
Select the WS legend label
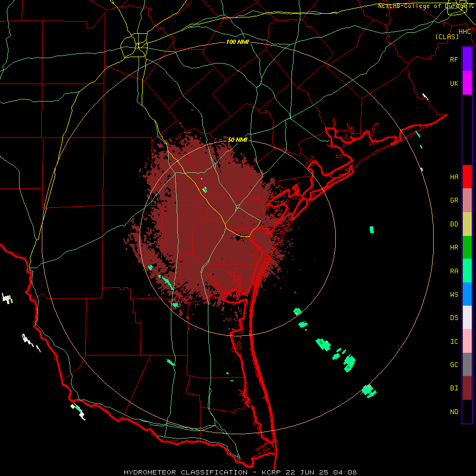(454, 294)
